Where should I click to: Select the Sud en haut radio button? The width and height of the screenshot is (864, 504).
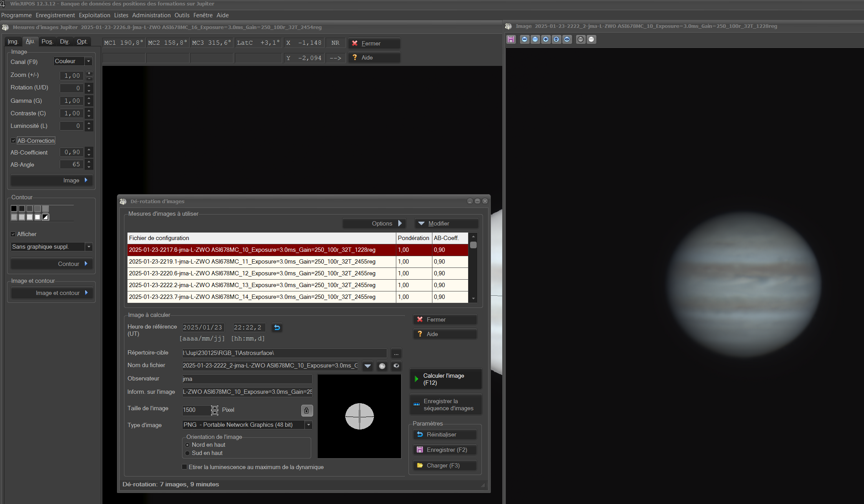tap(188, 453)
